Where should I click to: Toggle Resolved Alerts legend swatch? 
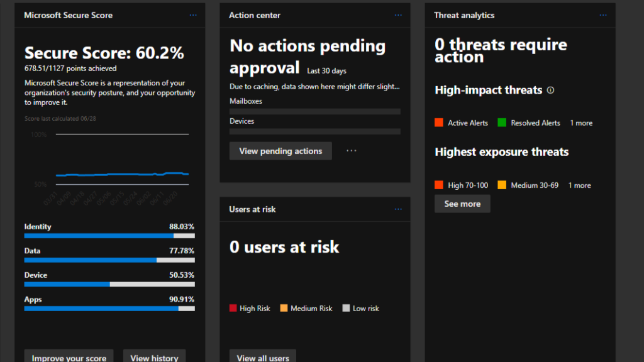tap(502, 123)
